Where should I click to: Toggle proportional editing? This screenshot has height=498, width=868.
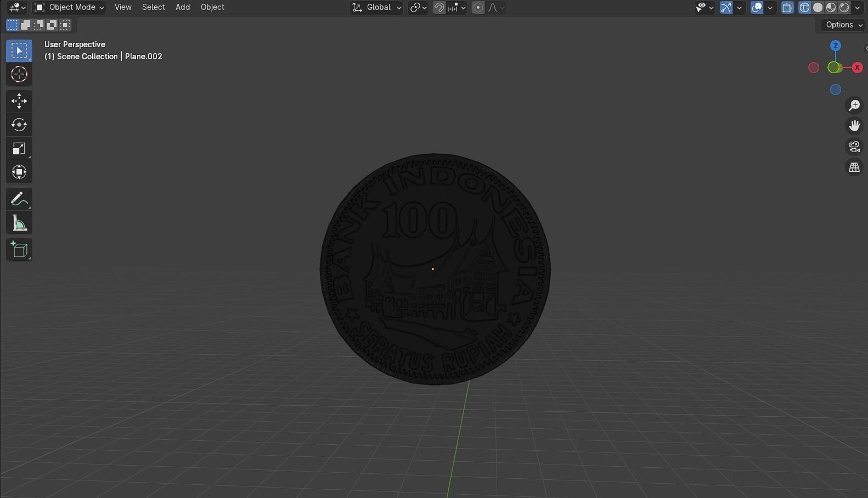point(478,7)
